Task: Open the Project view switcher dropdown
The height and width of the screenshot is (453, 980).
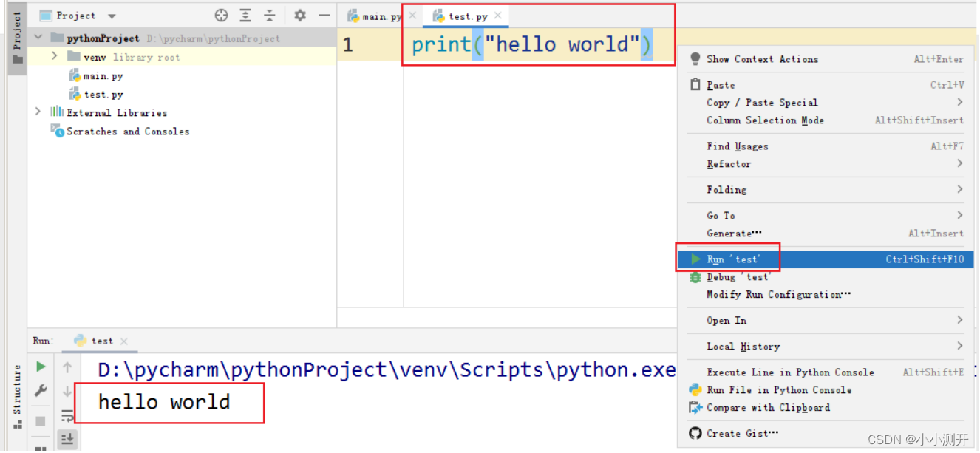Action: pos(111,15)
